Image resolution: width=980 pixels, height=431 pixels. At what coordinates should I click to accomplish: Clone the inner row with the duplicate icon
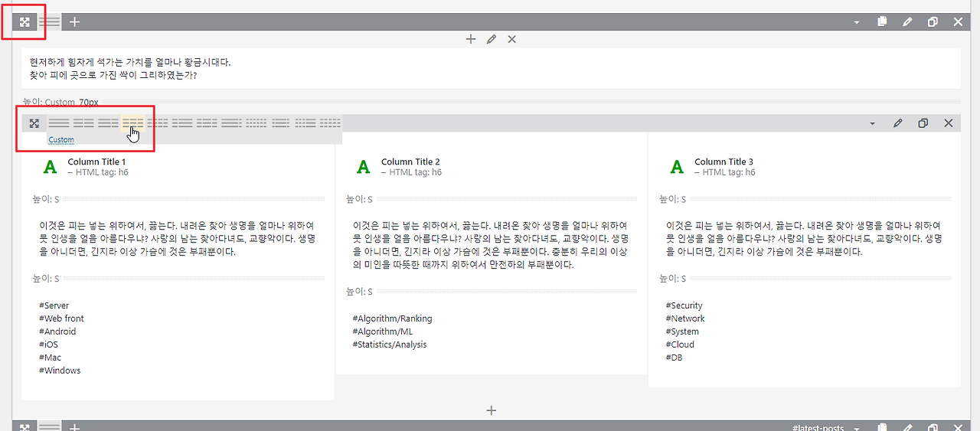[x=923, y=123]
